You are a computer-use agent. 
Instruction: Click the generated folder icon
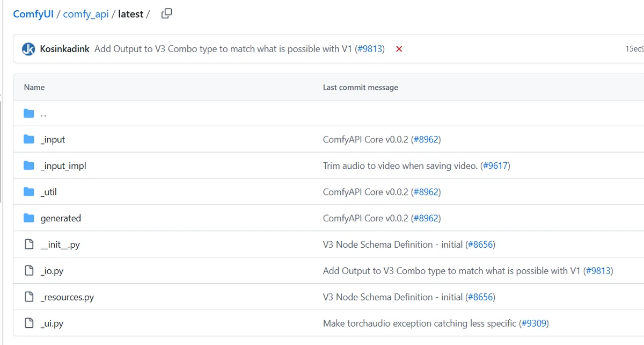click(29, 218)
